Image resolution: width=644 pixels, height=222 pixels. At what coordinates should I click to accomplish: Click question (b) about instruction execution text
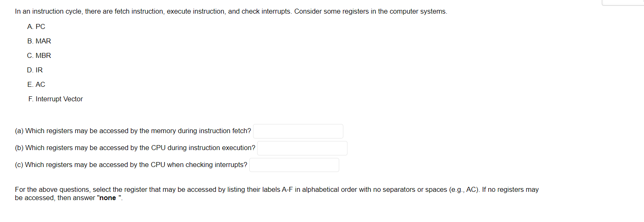[x=135, y=148]
